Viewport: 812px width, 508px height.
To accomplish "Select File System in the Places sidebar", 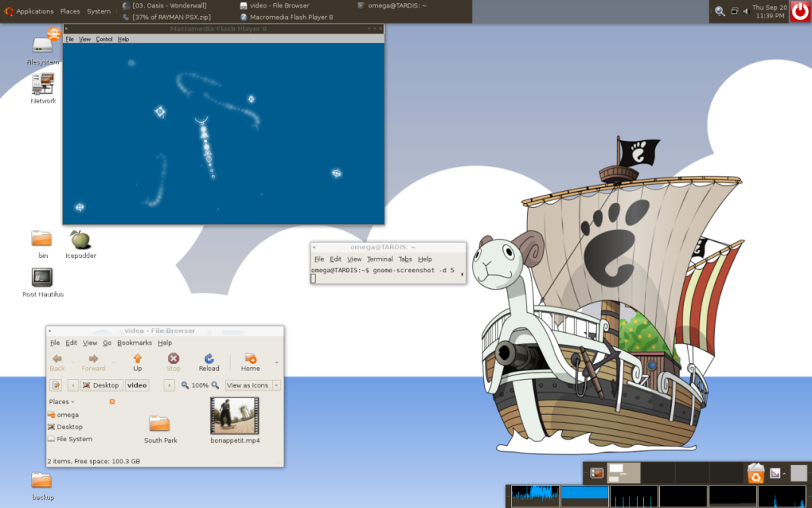I will pyautogui.click(x=70, y=438).
